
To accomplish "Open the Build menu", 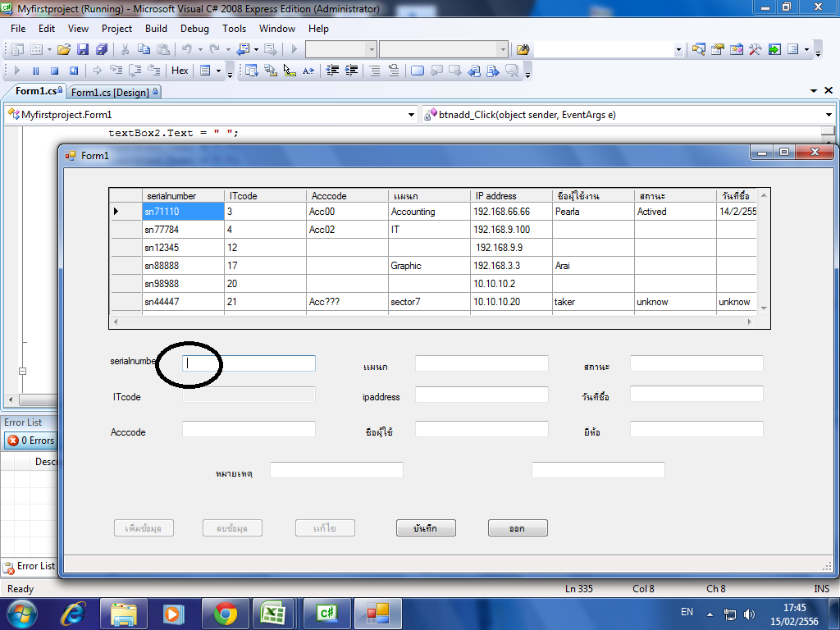I will point(156,29).
